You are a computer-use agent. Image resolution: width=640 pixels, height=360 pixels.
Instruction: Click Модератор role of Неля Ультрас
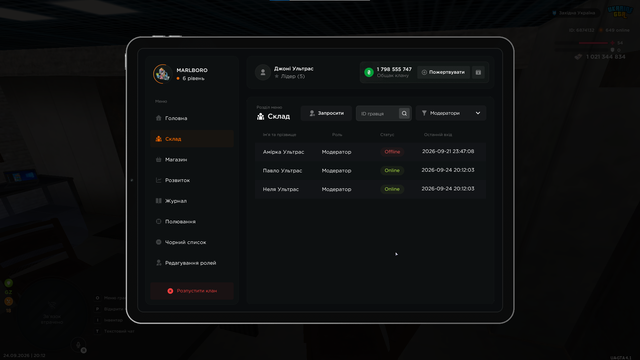click(x=336, y=189)
